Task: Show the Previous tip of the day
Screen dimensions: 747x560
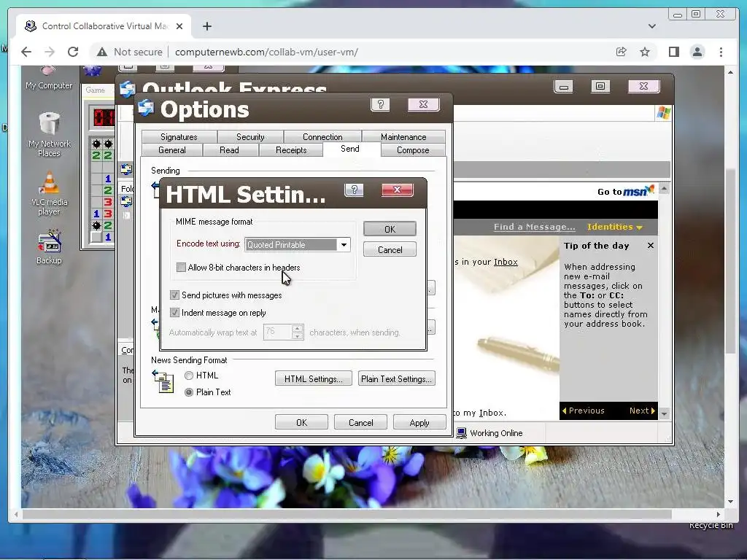Action: tap(583, 411)
